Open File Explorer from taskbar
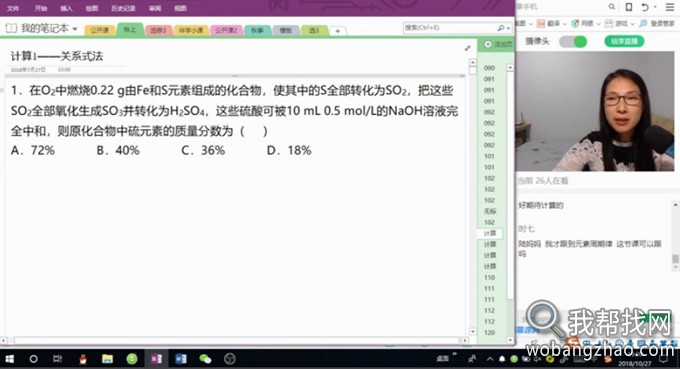 107,359
